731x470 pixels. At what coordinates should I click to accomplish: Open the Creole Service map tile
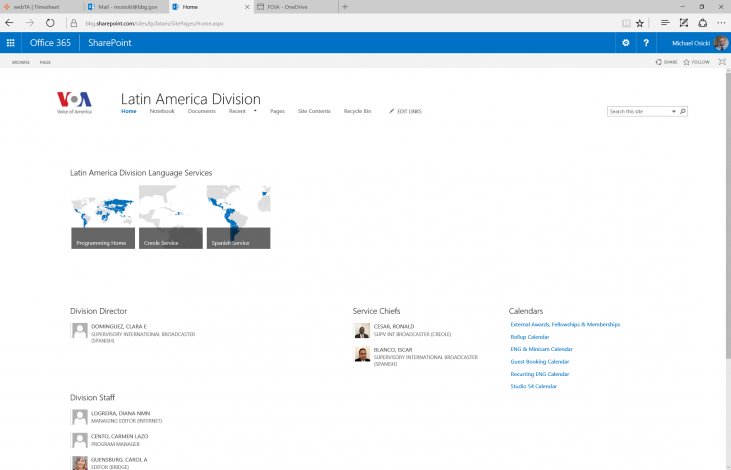pyautogui.click(x=171, y=217)
